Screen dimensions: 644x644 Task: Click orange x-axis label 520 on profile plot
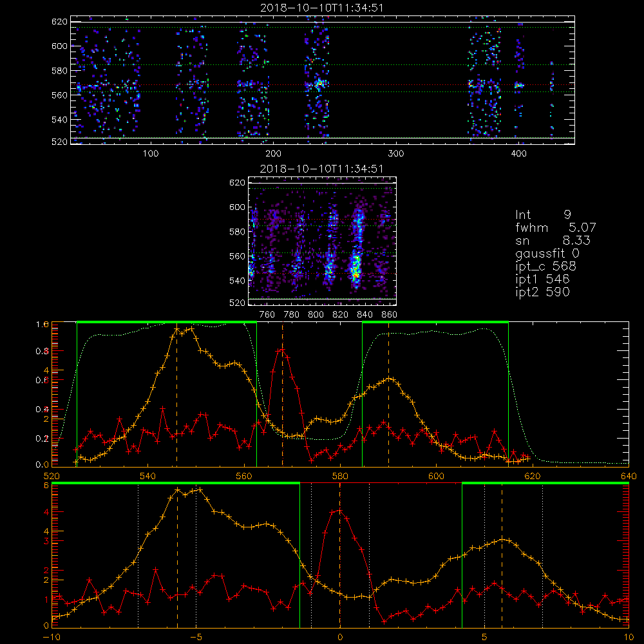click(52, 477)
